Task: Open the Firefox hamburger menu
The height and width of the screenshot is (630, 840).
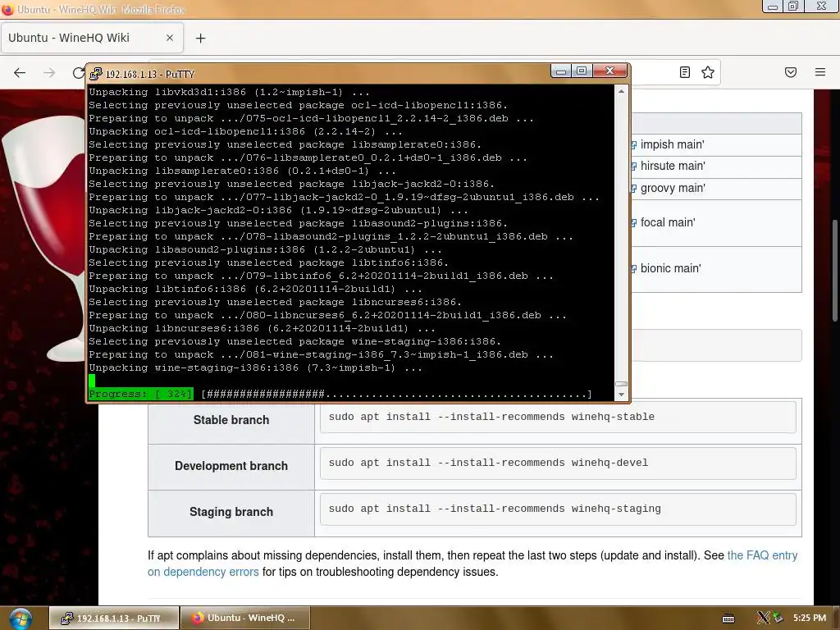Action: click(820, 72)
